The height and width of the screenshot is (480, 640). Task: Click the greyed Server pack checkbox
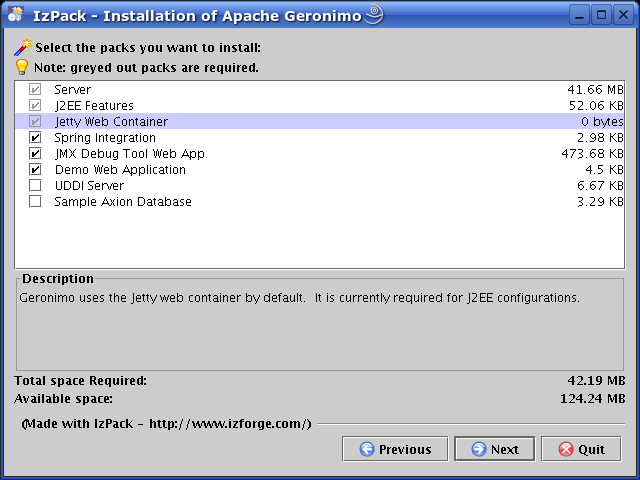35,90
